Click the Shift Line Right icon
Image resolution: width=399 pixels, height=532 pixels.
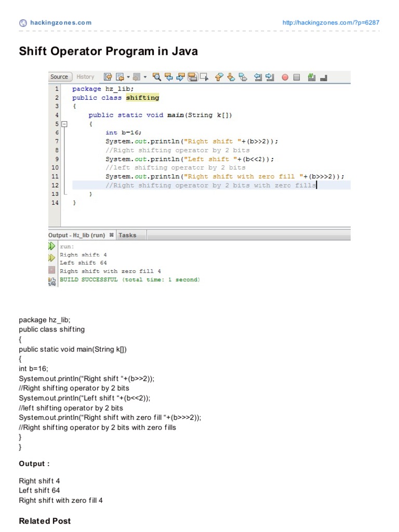click(x=270, y=77)
